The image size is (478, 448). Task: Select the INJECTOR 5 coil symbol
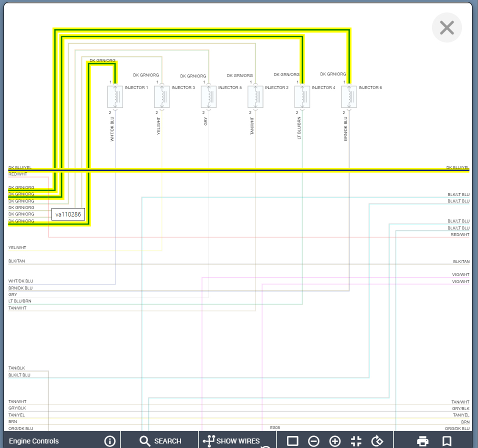(209, 97)
